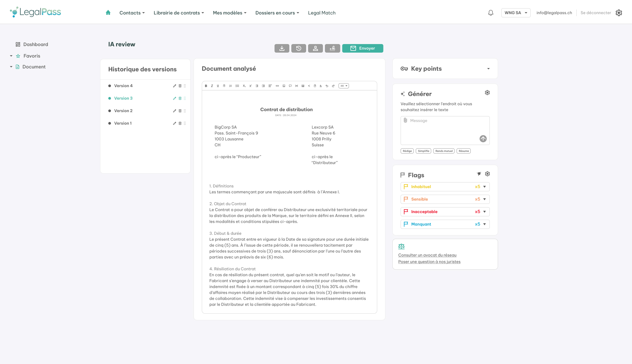Toggle the Sensible flag open

[x=484, y=199]
